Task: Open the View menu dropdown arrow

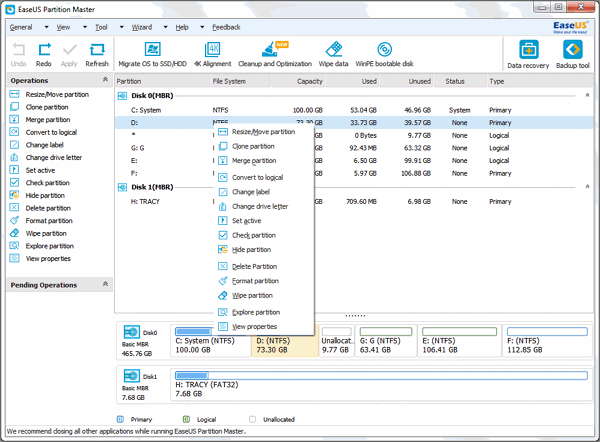Action: tap(85, 27)
